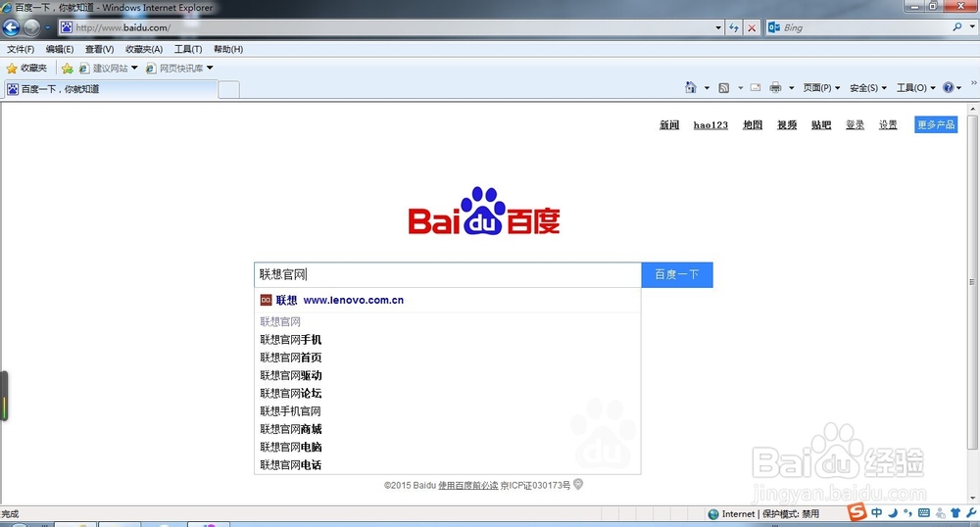Stop loading with the red X icon
Image resolution: width=980 pixels, height=527 pixels.
(x=752, y=27)
